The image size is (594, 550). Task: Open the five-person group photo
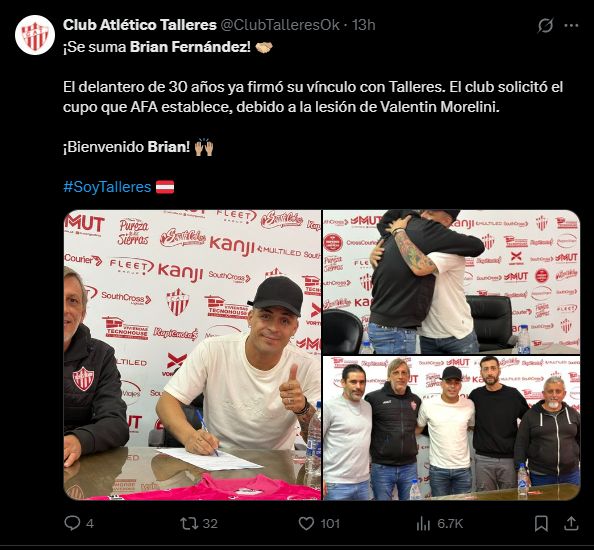(x=451, y=428)
